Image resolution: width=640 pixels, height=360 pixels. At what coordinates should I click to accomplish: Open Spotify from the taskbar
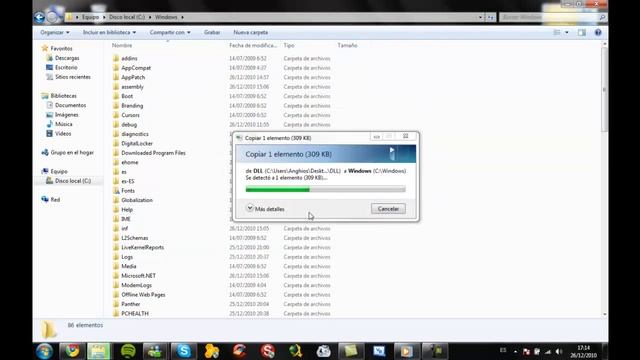pos(128,351)
